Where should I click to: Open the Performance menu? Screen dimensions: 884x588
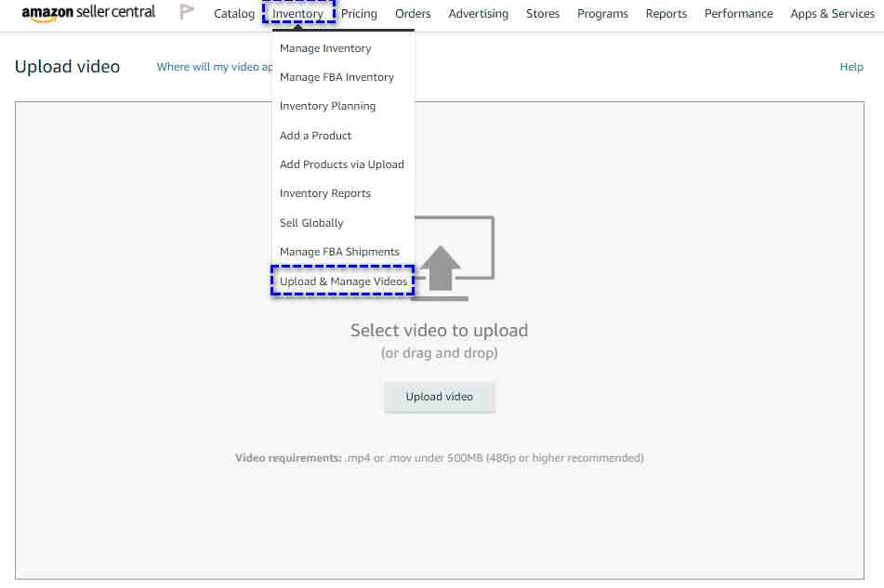pos(738,14)
